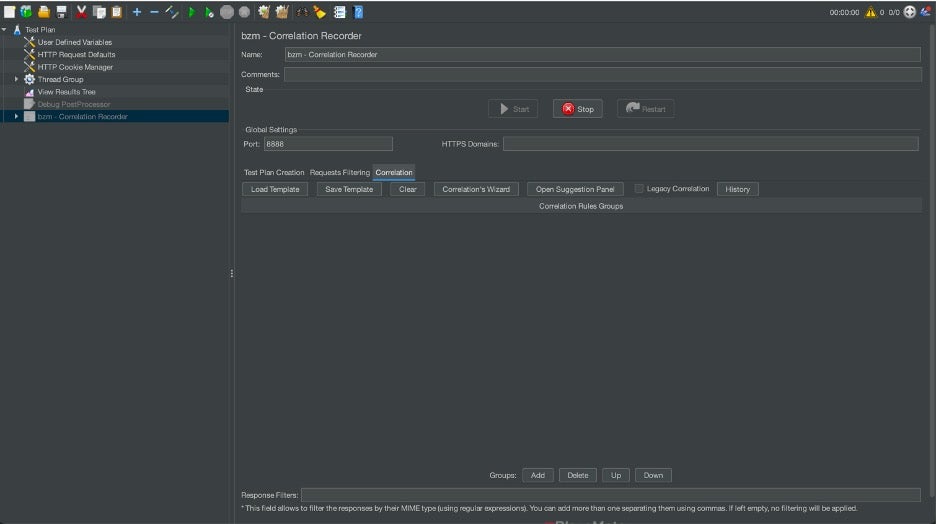Click the Save test plan icon
The image size is (936, 524).
coord(61,12)
